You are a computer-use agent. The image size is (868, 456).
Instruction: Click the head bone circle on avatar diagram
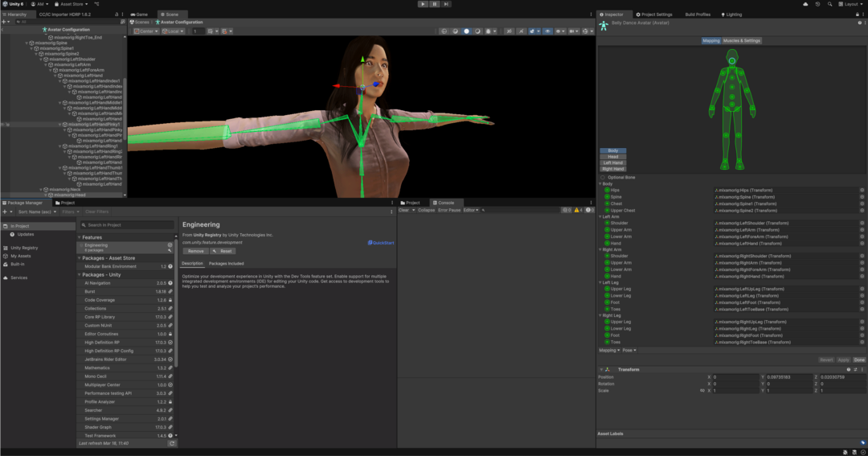732,61
